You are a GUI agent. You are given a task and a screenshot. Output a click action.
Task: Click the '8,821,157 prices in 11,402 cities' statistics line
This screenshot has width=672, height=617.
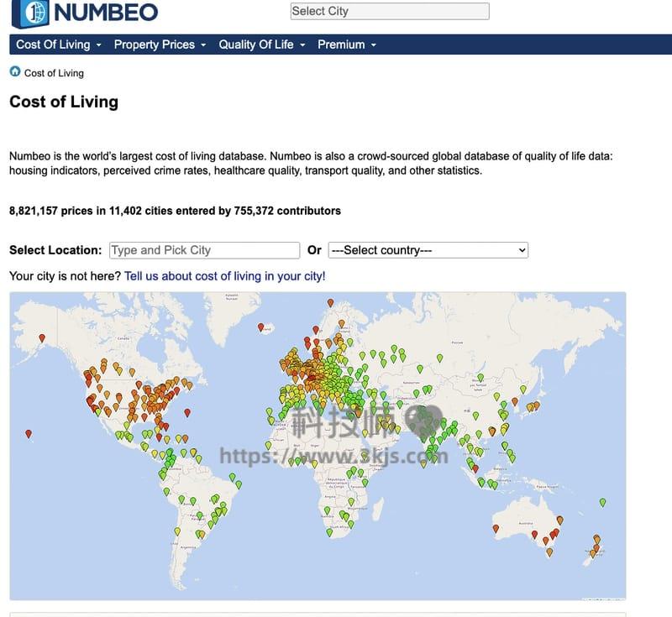175,211
